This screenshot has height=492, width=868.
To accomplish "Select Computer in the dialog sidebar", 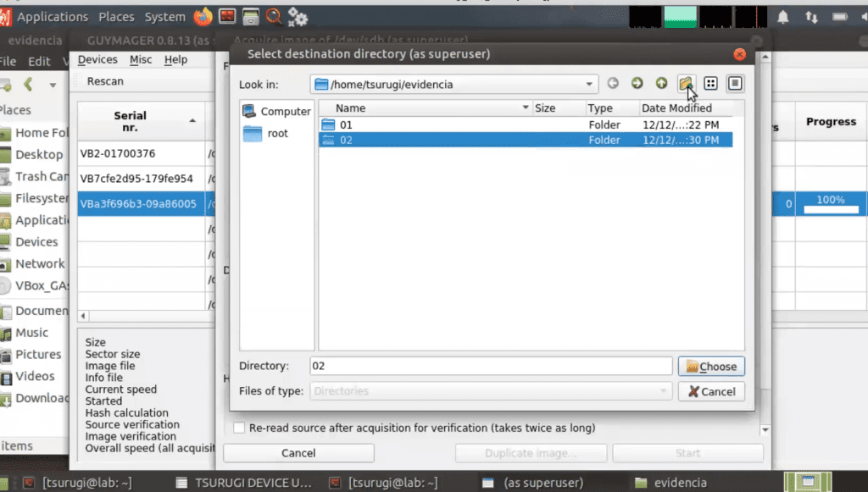I will (277, 111).
